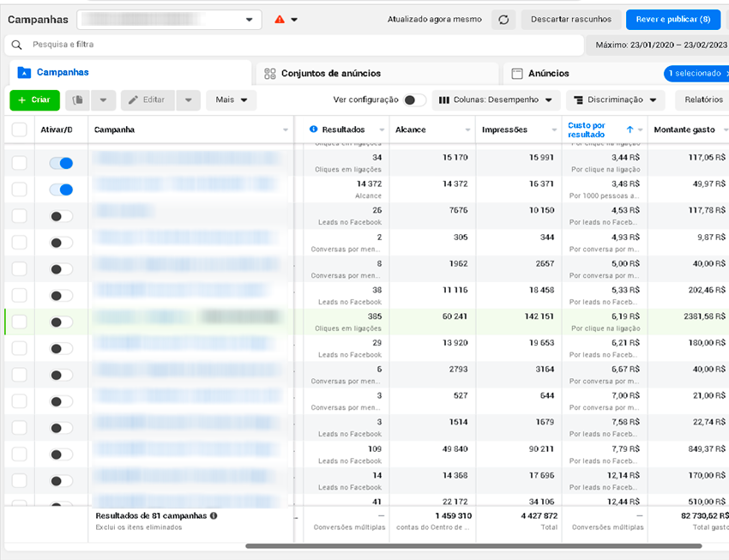Screen dimensions: 729x560
Task: Click the Pesquisa e filtra search field
Action: tap(294, 45)
